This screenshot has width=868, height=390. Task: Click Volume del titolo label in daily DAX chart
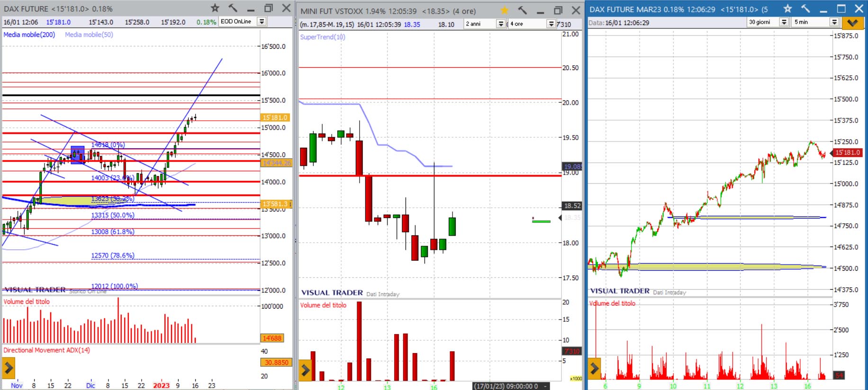click(27, 301)
